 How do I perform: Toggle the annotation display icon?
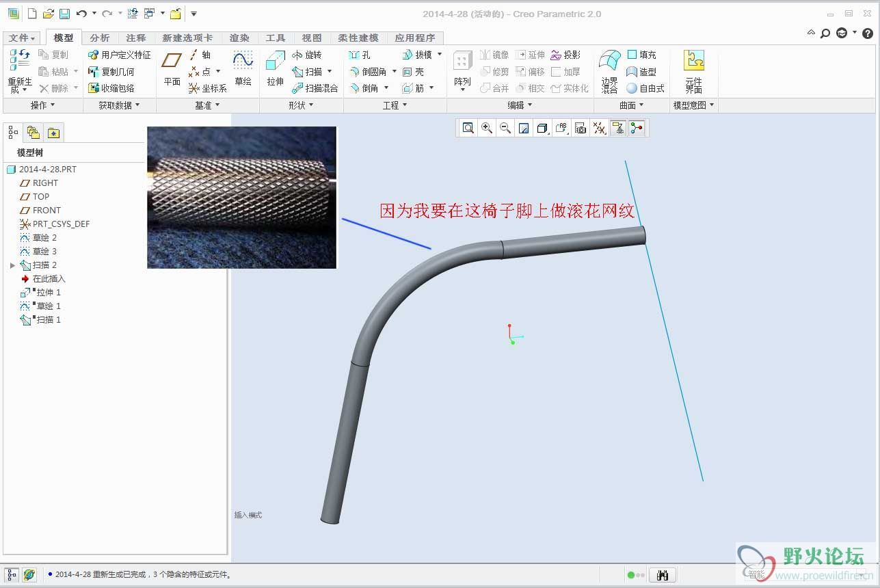click(618, 128)
